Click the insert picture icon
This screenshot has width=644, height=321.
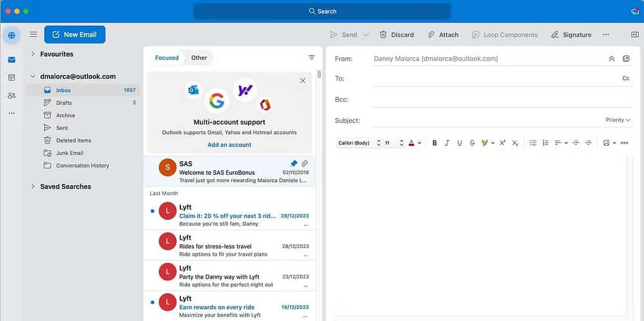coord(606,143)
